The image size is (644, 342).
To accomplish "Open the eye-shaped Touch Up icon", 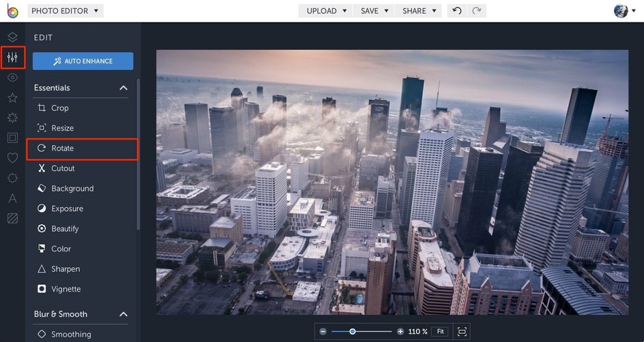I will [x=12, y=78].
